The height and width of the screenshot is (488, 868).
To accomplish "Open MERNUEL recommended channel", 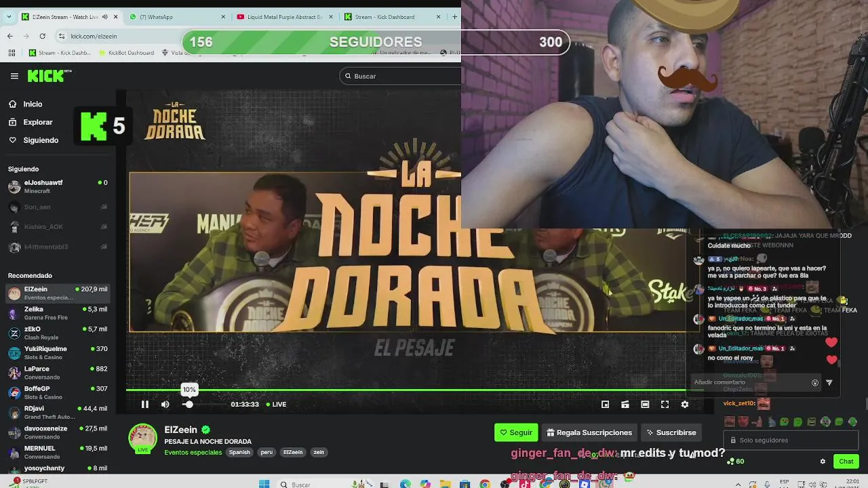I will pyautogui.click(x=58, y=452).
